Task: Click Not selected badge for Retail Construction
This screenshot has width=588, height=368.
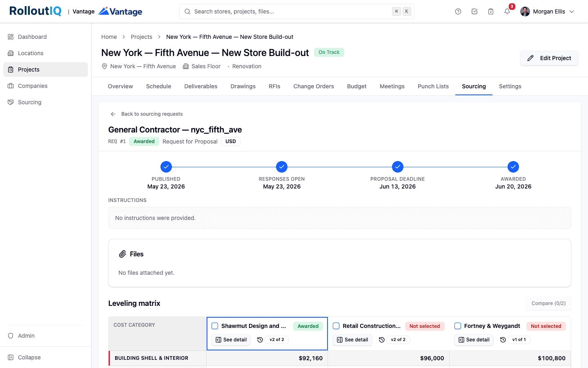Action: click(425, 326)
